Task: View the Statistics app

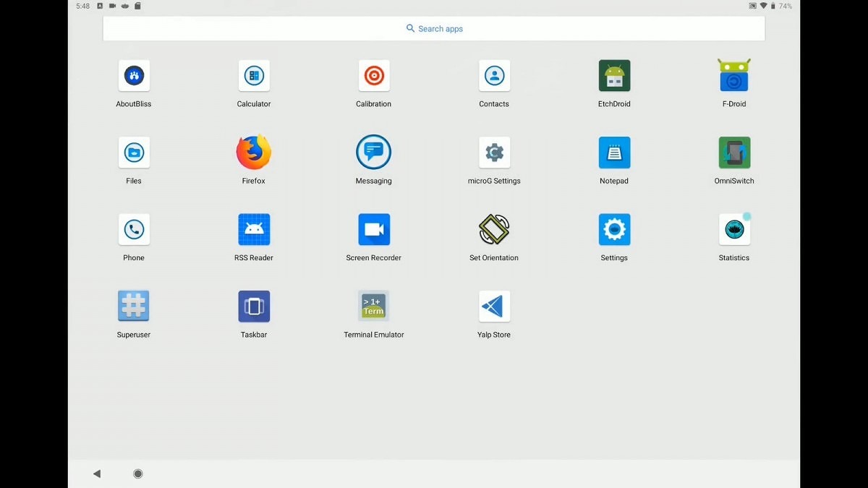Action: [x=733, y=229]
